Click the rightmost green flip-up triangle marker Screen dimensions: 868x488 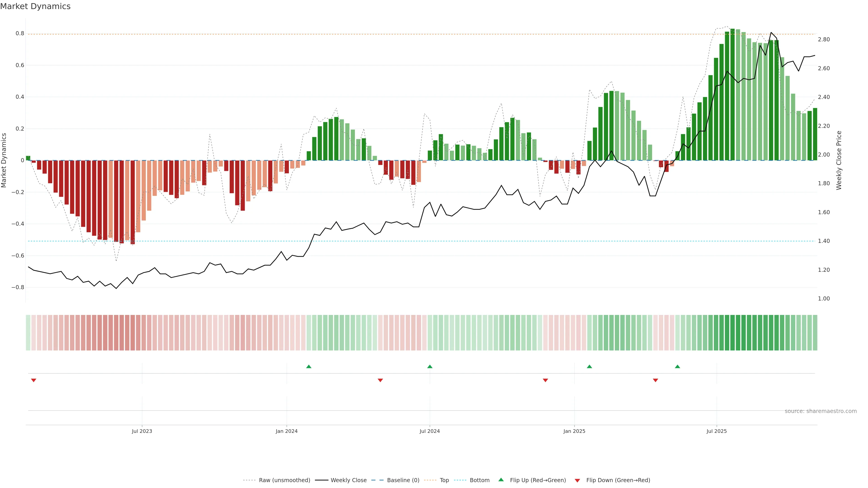pos(677,366)
